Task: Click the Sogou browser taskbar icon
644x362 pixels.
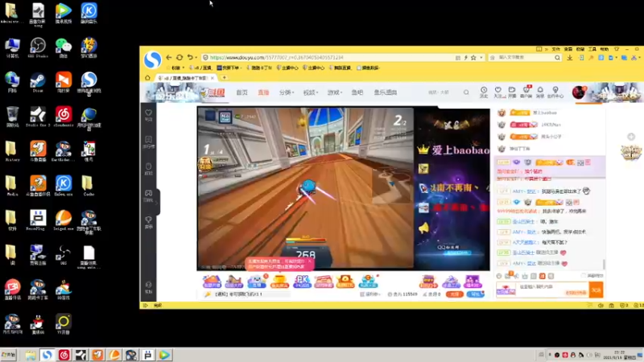Action: pos(47,355)
